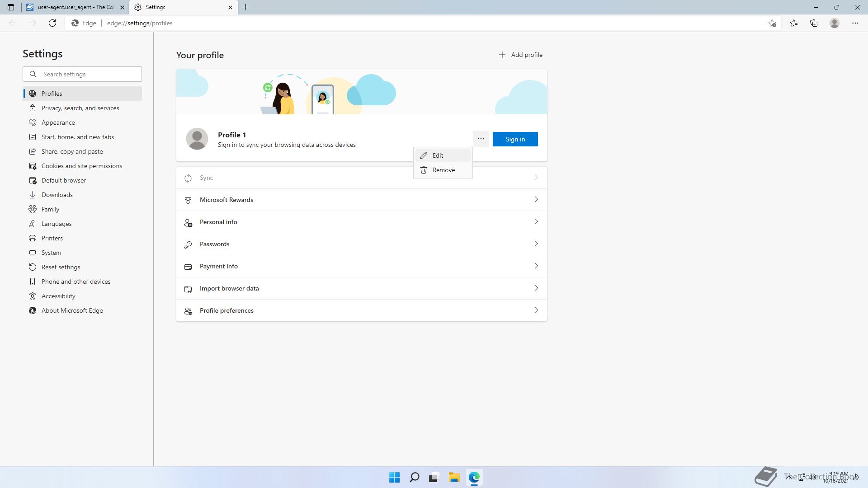Go to Default browser settings
868x488 pixels.
[82, 180]
